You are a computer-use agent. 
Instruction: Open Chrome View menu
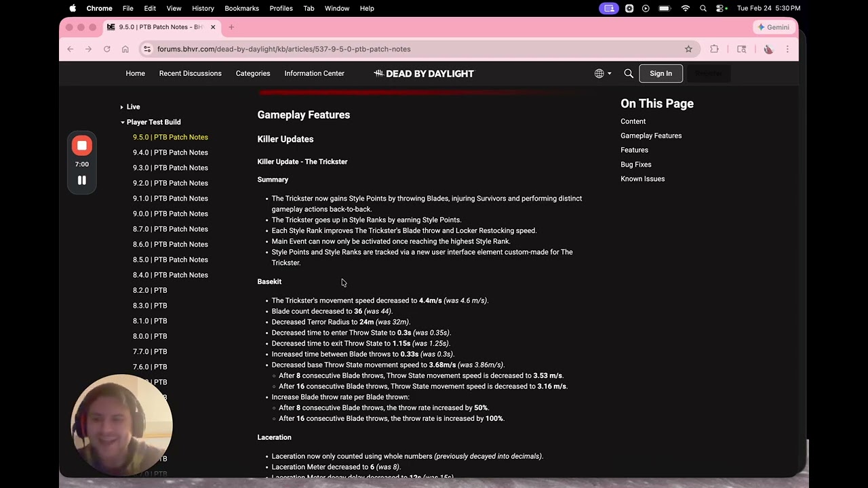tap(174, 8)
